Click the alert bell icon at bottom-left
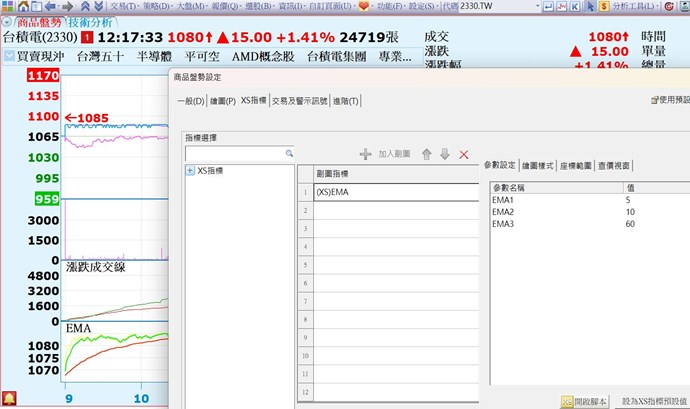The height and width of the screenshot is (409, 690). click(x=9, y=398)
